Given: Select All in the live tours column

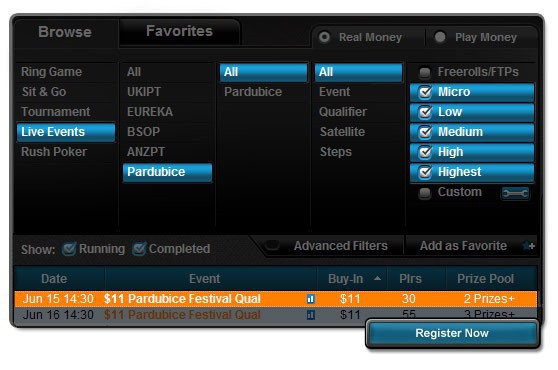Looking at the screenshot, I should click(167, 72).
